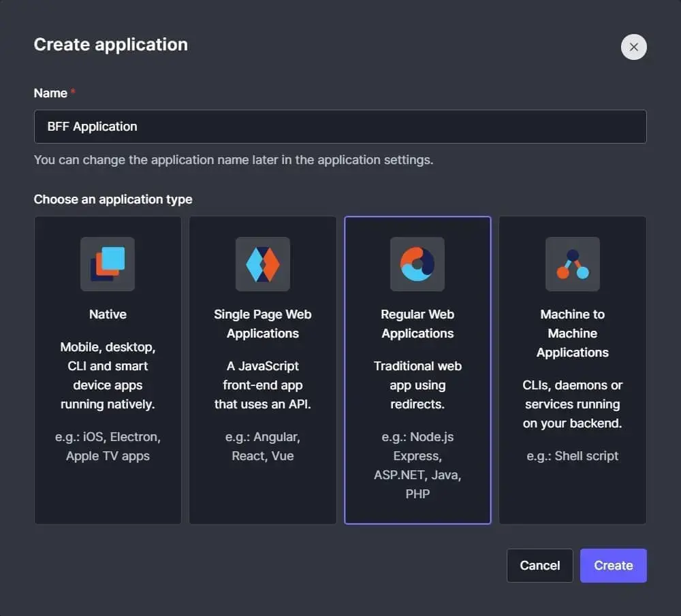Click the Name field label
This screenshot has height=616, width=681.
(x=50, y=93)
